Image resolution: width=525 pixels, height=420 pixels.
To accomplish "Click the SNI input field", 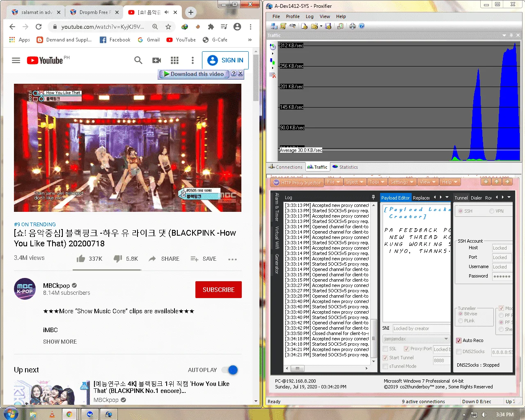I will 421,328.
